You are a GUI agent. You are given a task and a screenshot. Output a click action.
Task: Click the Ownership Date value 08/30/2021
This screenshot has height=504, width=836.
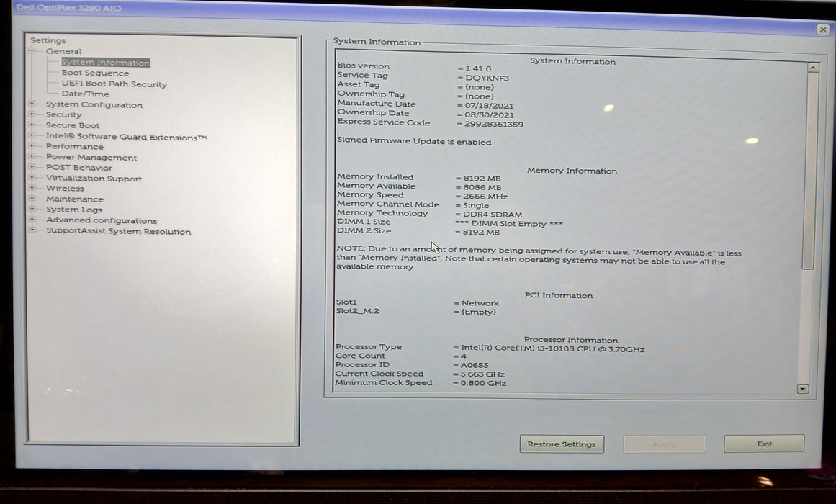pos(490,114)
